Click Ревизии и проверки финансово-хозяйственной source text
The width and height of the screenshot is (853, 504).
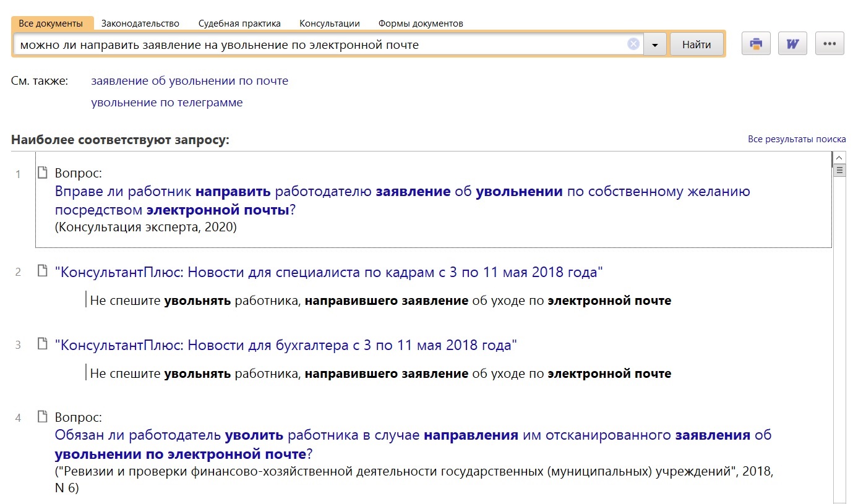click(414, 480)
